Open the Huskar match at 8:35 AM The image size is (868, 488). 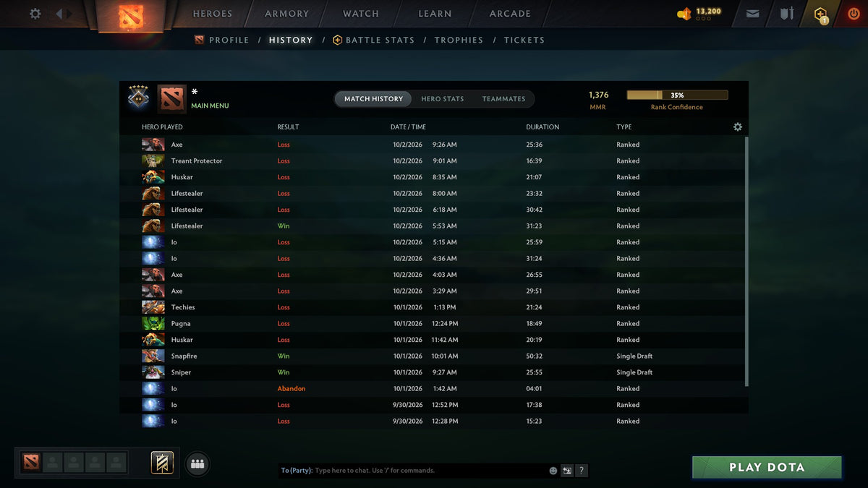tap(432, 177)
